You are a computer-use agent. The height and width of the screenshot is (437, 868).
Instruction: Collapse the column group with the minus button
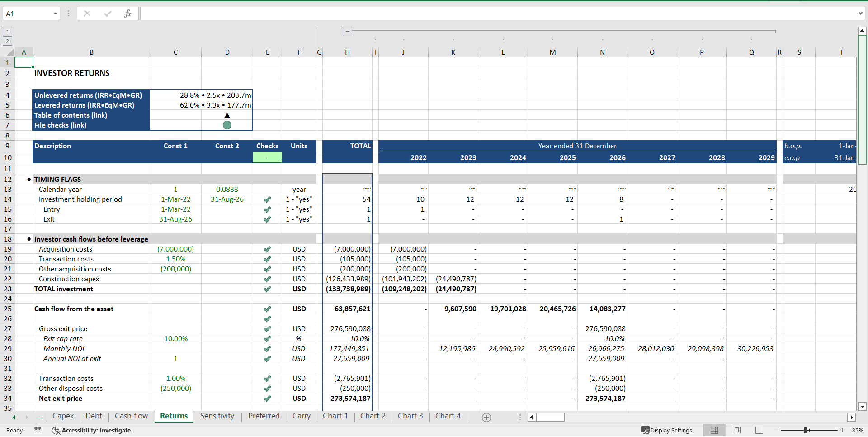(x=347, y=31)
